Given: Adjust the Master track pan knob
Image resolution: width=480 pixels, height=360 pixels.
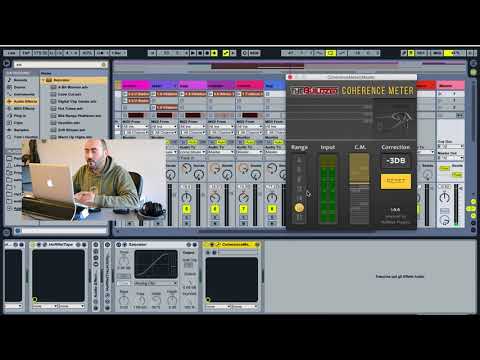Looking at the screenshot, I should 445,198.
